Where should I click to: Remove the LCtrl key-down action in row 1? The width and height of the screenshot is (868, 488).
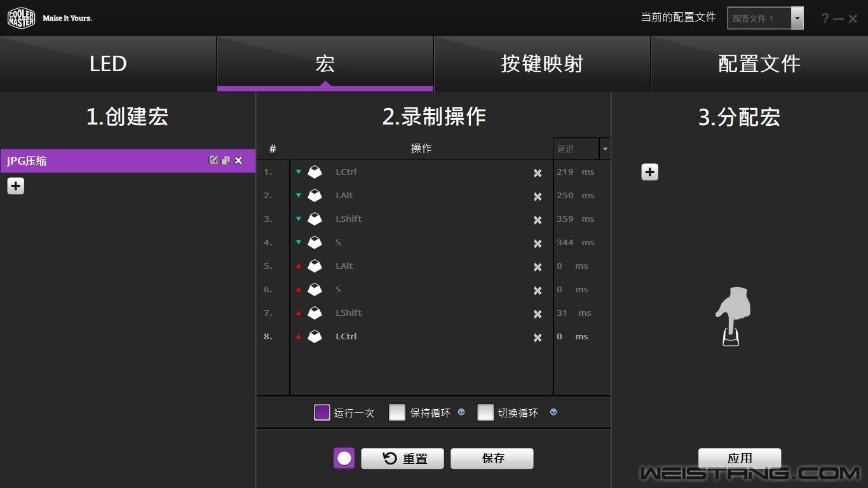(x=538, y=173)
